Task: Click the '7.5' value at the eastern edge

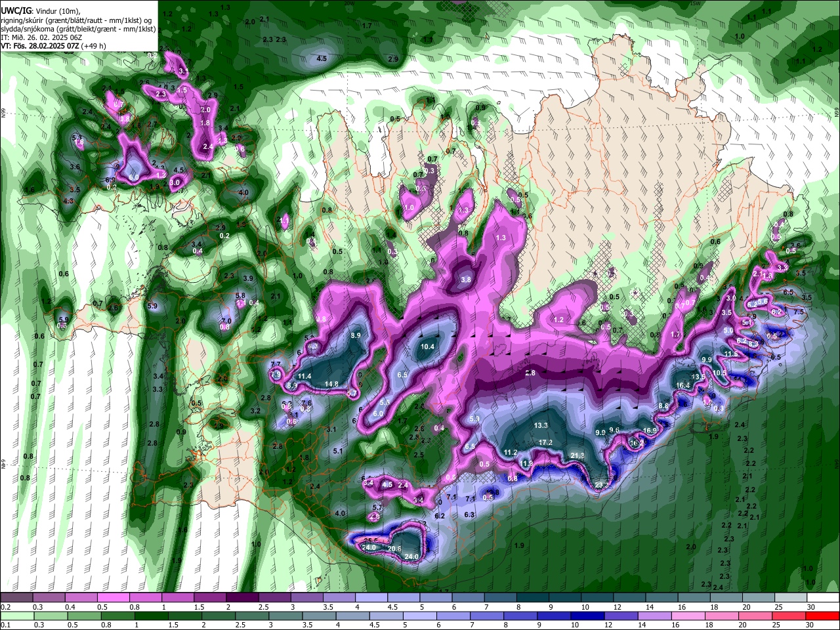Action: pyautogui.click(x=799, y=312)
